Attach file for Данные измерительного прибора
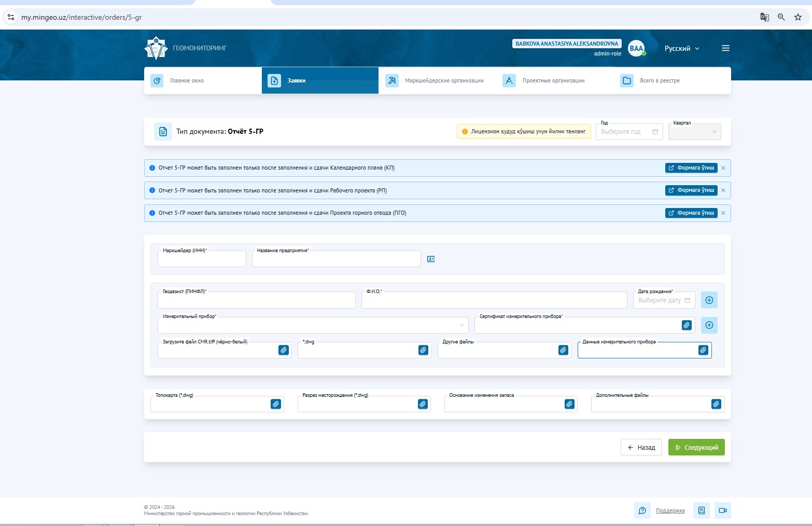 [x=703, y=350]
